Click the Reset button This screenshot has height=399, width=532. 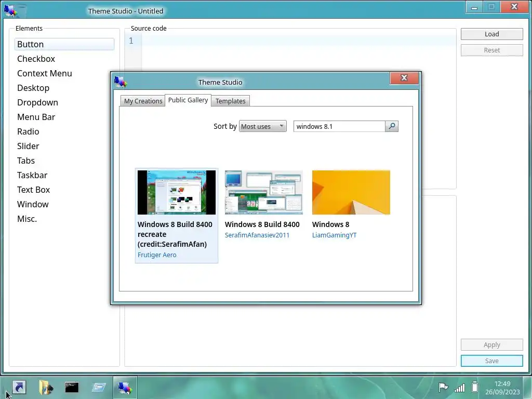click(x=491, y=50)
